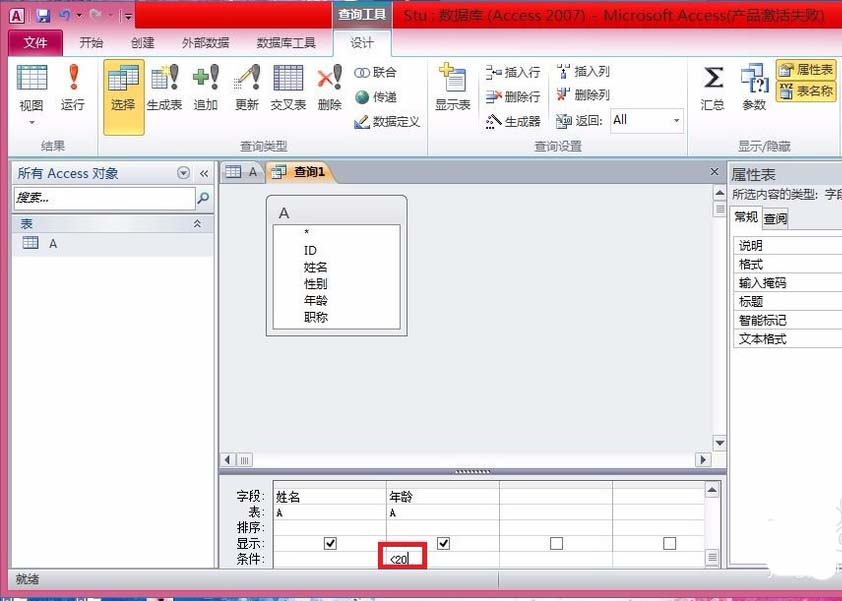This screenshot has width=842, height=601.
Task: Click the 传递 pass-through query button
Action: click(x=375, y=97)
